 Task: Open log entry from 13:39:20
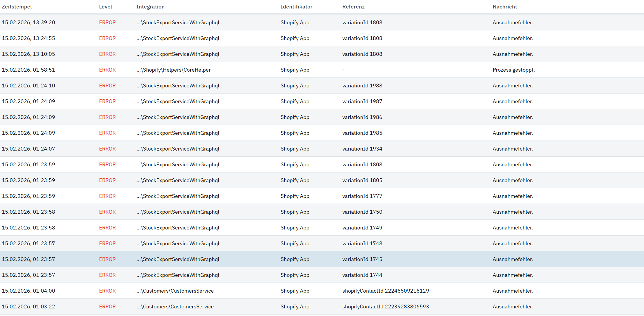pyautogui.click(x=28, y=23)
